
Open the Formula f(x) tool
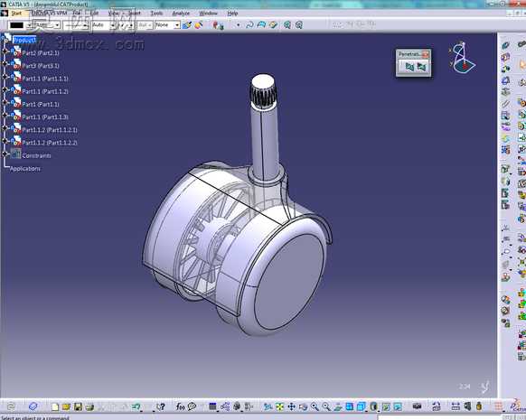pos(180,407)
